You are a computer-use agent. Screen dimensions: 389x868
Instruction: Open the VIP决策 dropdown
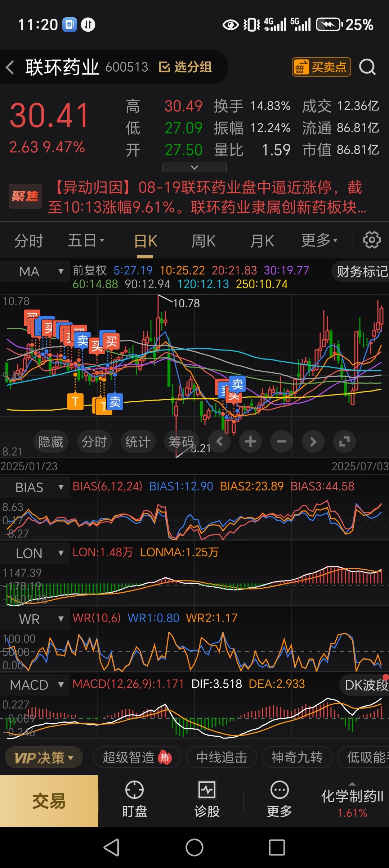coord(44,758)
